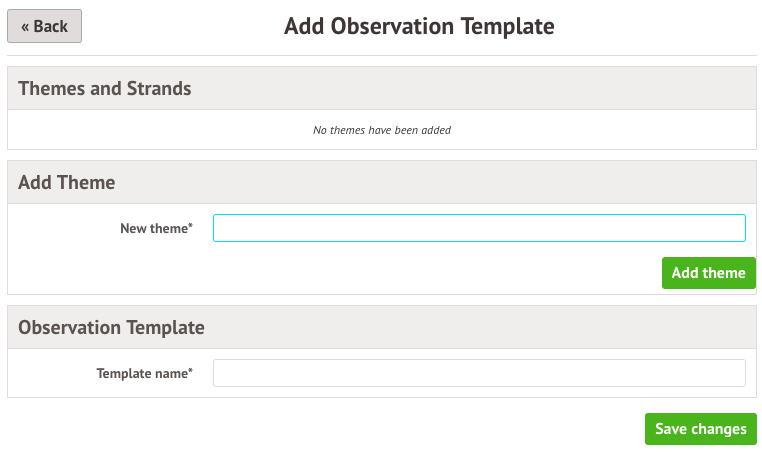Click the New theme field label
The image size is (762, 452).
[x=154, y=229]
